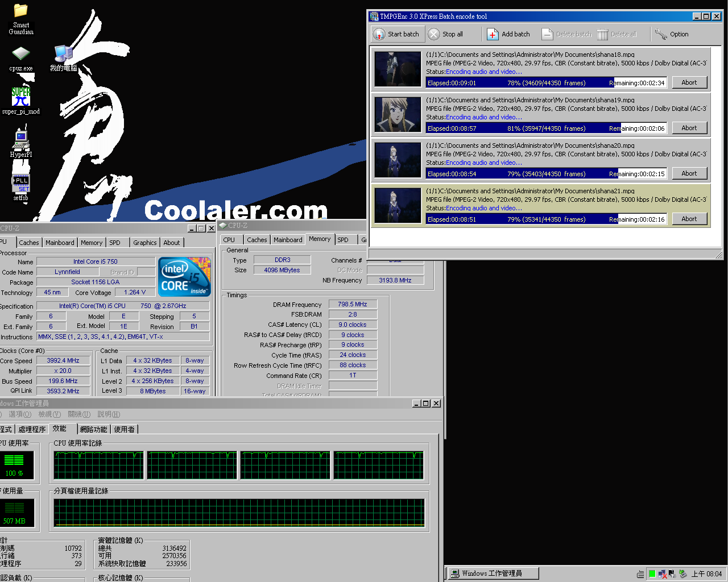Switch to Mainboard tab in left CPU-Z

[60, 243]
